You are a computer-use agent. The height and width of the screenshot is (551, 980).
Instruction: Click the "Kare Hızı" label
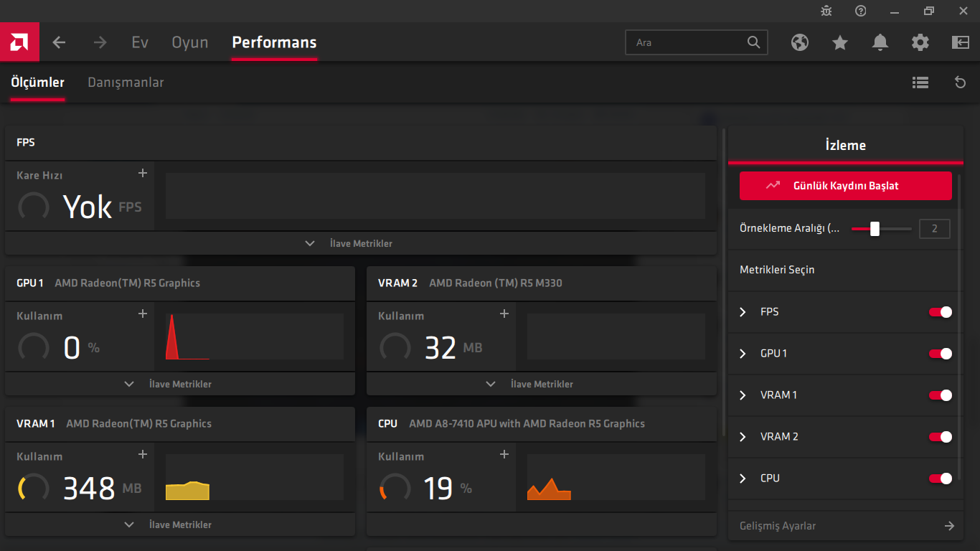[x=39, y=176]
